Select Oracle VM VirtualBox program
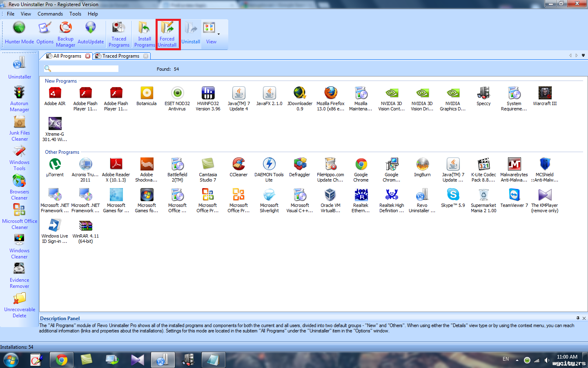Screen dimensions: 588x368 coord(330,201)
